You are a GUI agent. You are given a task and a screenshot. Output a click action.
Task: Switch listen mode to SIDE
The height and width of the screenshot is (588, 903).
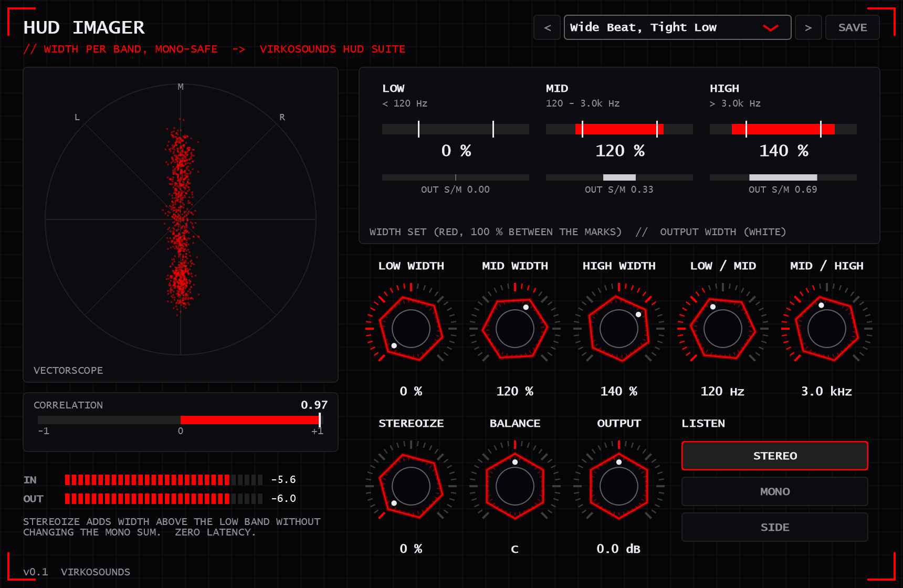(775, 527)
